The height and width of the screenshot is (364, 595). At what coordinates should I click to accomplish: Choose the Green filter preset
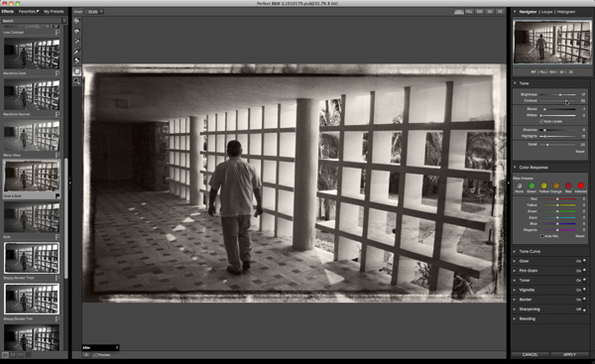click(532, 185)
